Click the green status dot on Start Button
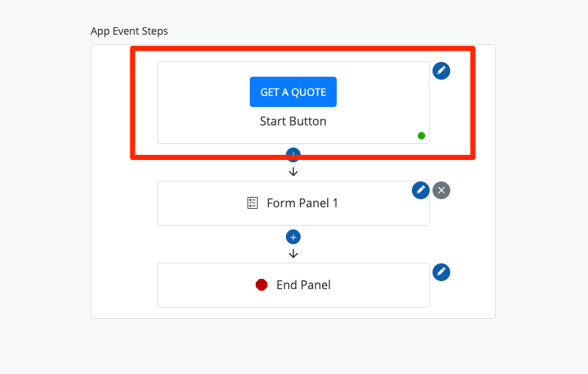 coord(421,136)
